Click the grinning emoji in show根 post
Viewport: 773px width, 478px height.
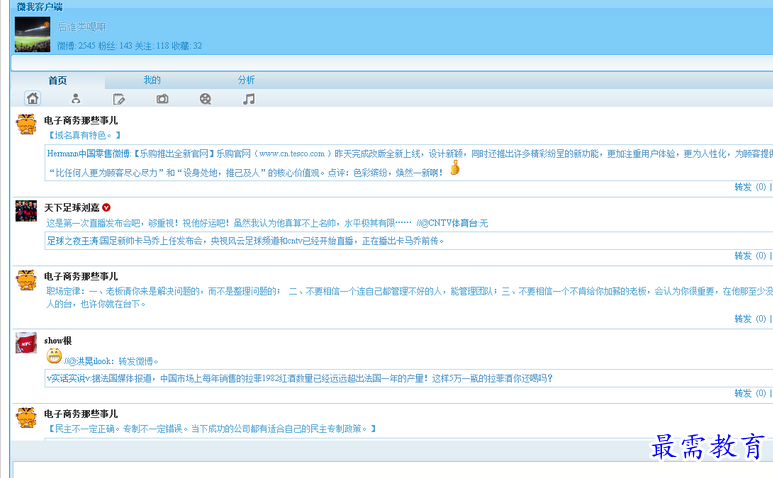[54, 356]
